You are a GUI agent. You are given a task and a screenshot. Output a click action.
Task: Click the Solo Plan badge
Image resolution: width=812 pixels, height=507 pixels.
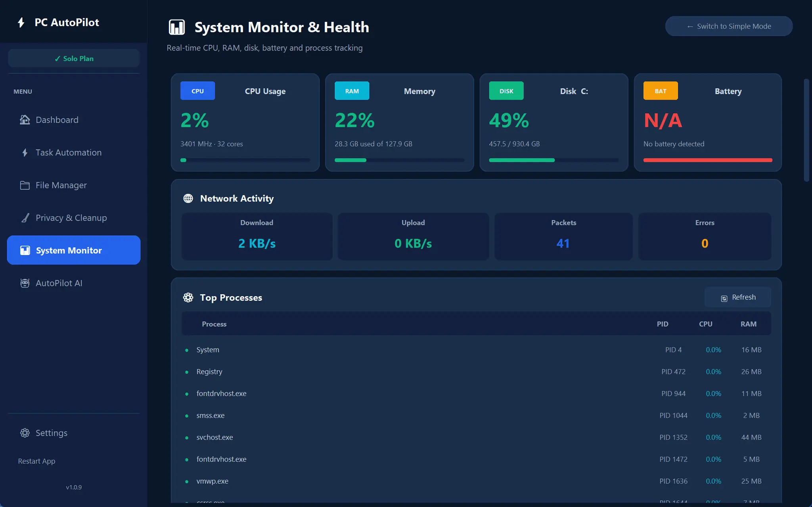(x=74, y=58)
